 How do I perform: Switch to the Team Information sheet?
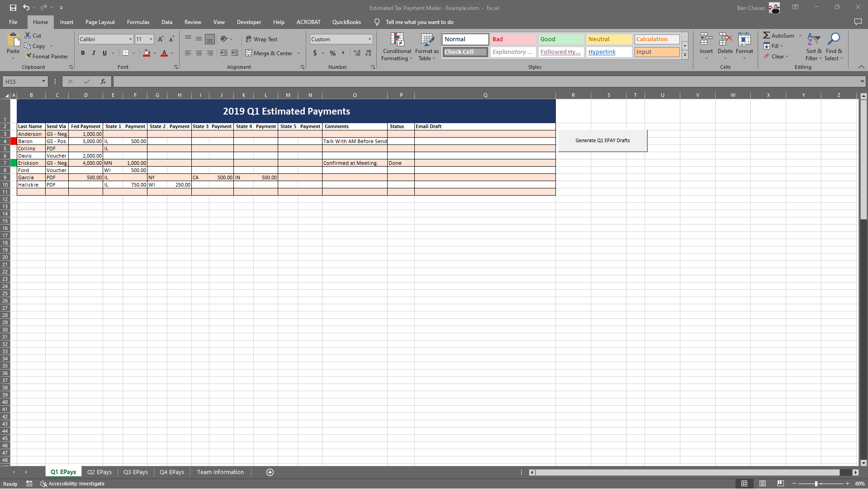(220, 472)
